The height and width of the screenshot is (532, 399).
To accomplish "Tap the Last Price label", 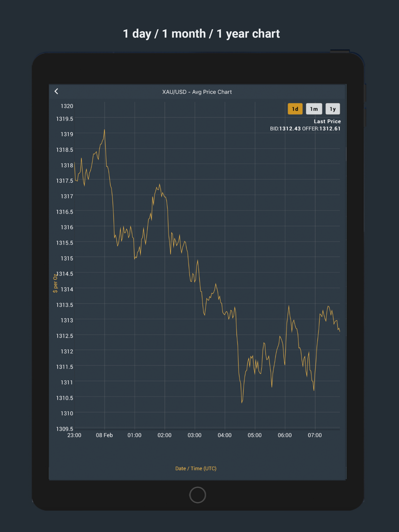I will coord(327,122).
